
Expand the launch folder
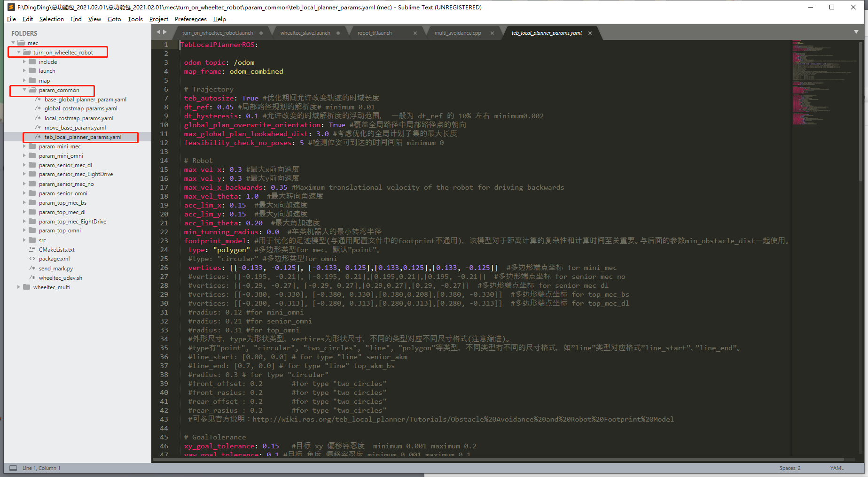[x=24, y=71]
